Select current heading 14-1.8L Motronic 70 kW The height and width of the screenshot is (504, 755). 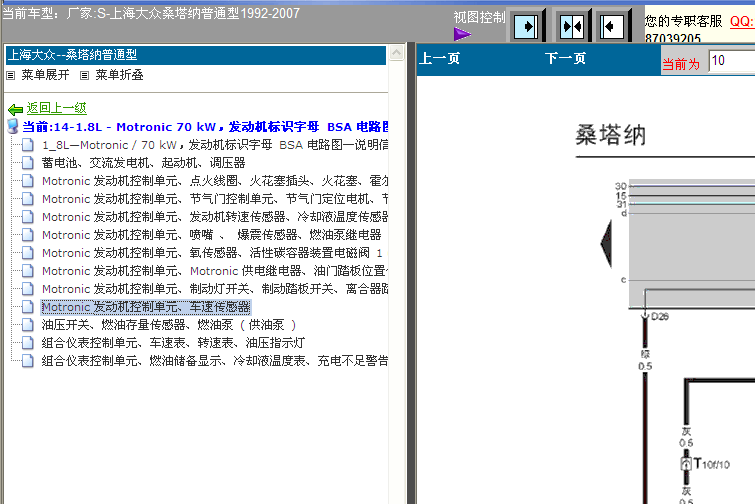(x=205, y=127)
